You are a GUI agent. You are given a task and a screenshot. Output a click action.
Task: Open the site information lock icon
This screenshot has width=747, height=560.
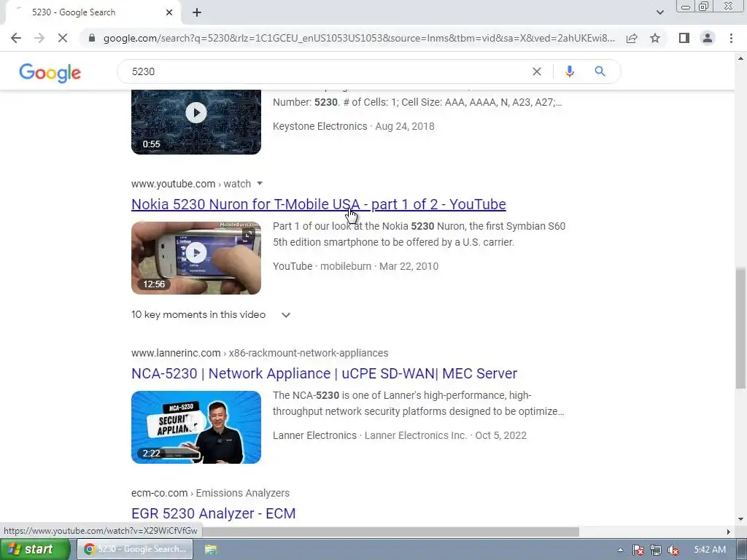click(x=92, y=38)
